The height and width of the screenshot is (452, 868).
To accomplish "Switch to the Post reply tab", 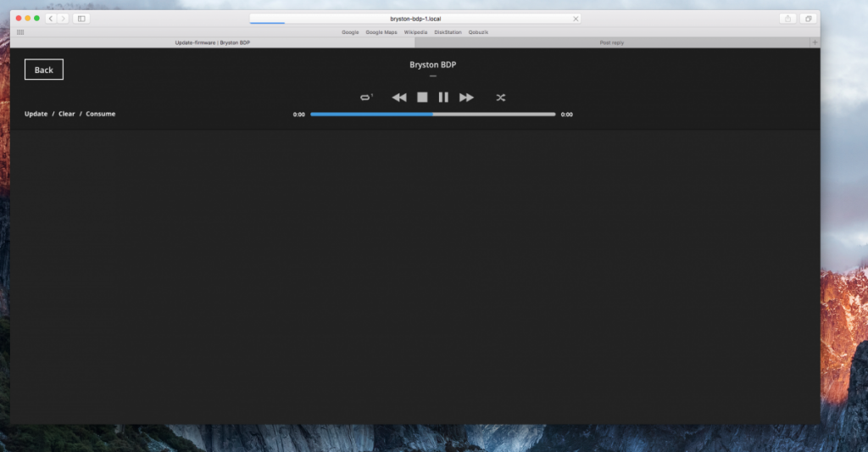I will (612, 42).
